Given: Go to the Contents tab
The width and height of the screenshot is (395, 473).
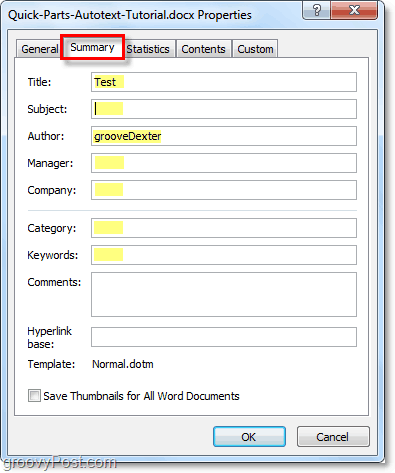Looking at the screenshot, I should click(x=203, y=49).
